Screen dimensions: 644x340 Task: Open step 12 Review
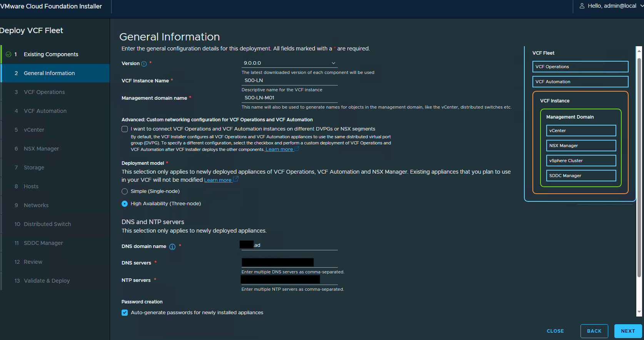(55, 262)
